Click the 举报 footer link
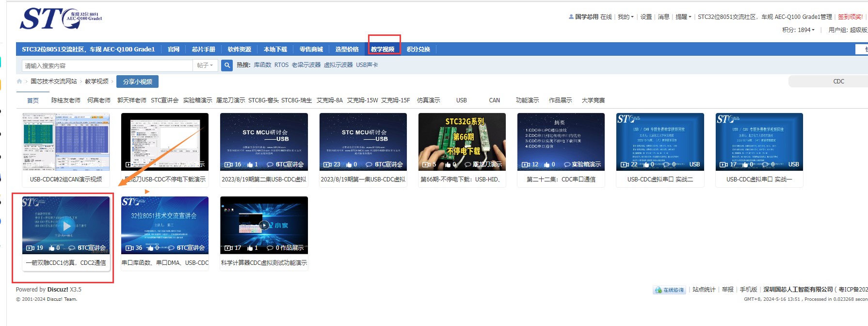Viewport: 868px width, 326px height. coord(728,290)
